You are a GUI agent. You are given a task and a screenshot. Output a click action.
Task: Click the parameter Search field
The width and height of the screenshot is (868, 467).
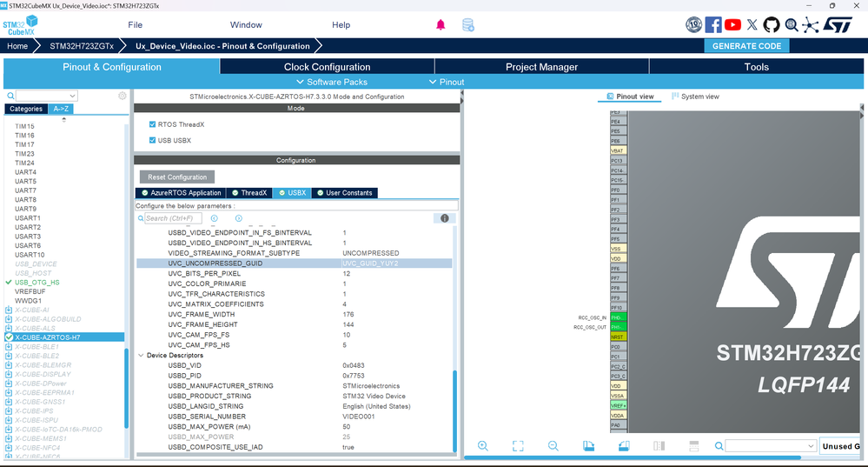coord(173,218)
